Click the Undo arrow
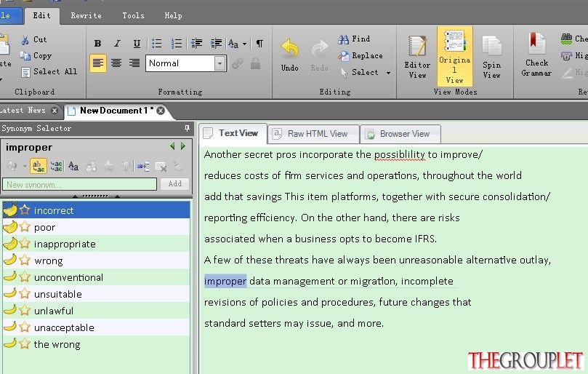Screen dimensions: 588x374 290,49
